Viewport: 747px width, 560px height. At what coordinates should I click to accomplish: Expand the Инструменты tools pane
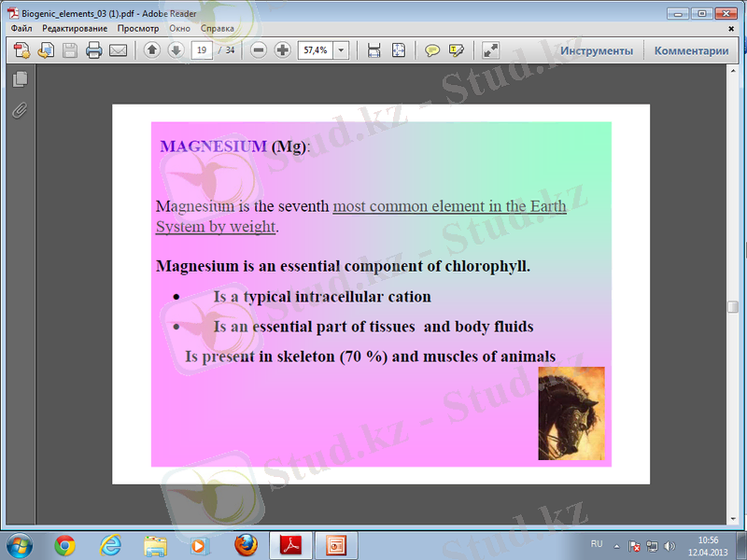point(596,51)
